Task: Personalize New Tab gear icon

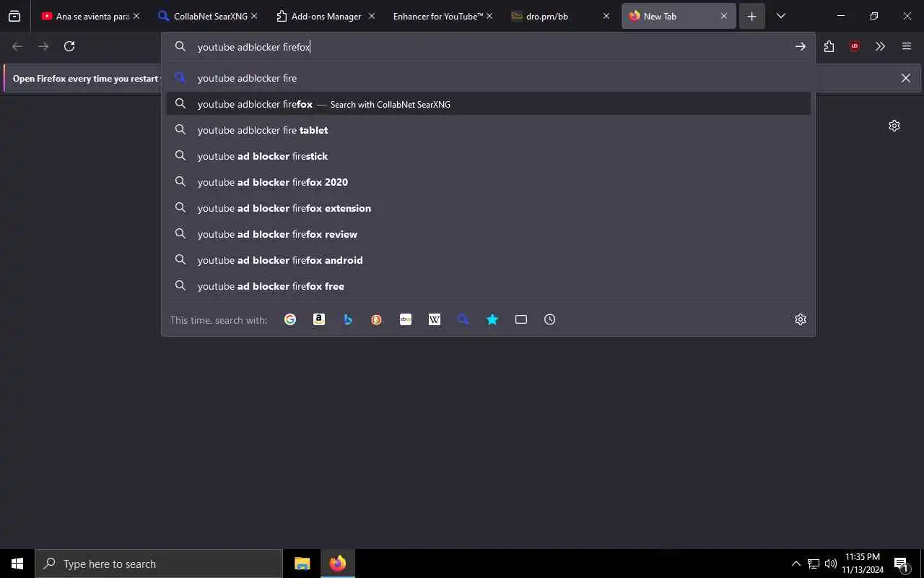Action: point(894,126)
